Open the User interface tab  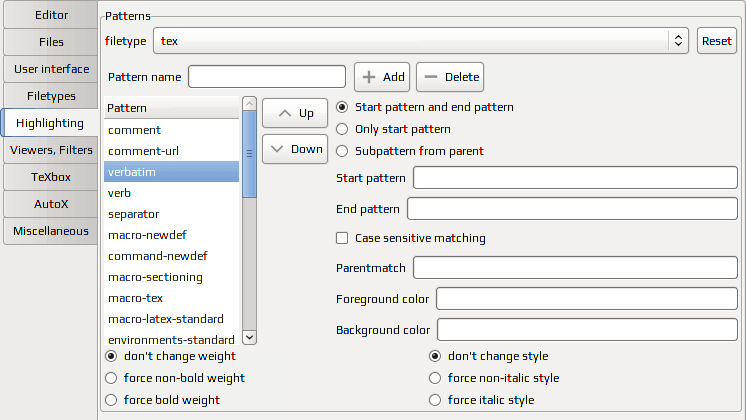(51, 69)
